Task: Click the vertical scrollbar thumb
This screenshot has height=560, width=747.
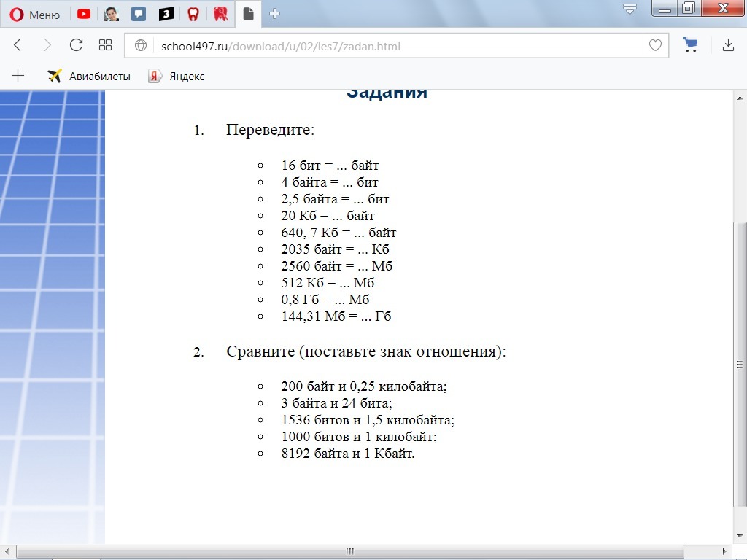Action: (740, 365)
